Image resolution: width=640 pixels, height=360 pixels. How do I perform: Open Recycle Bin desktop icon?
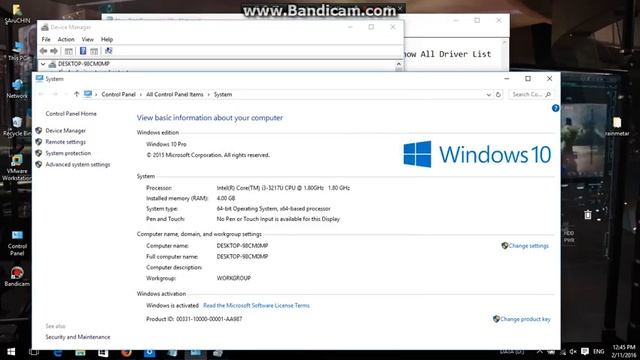pos(17,127)
